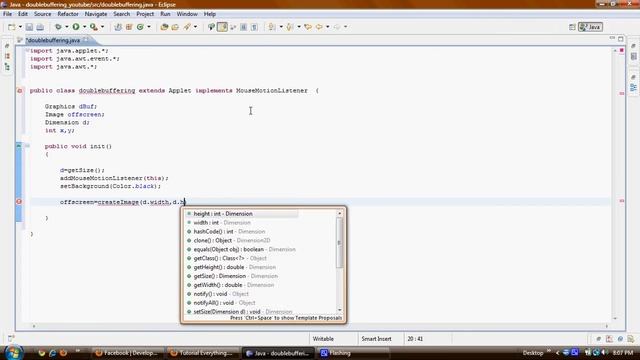Select 'hashCode() : int' proposal
This screenshot has width=640, height=360.
260,231
